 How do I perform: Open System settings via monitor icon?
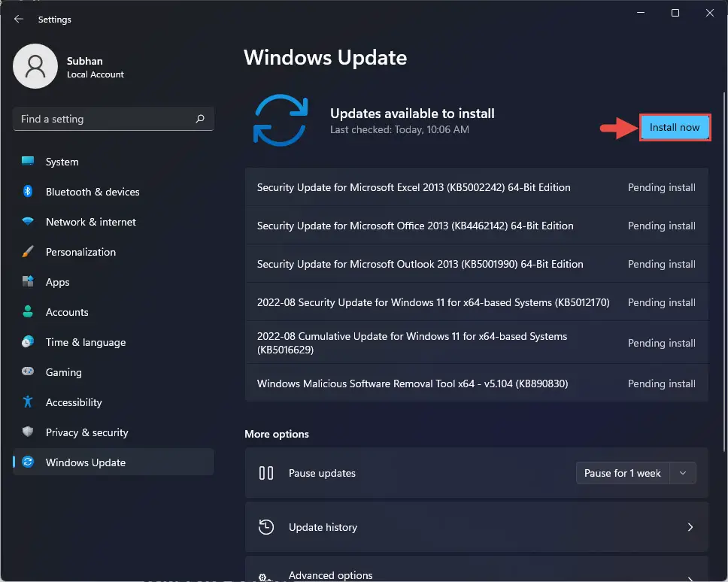click(28, 161)
